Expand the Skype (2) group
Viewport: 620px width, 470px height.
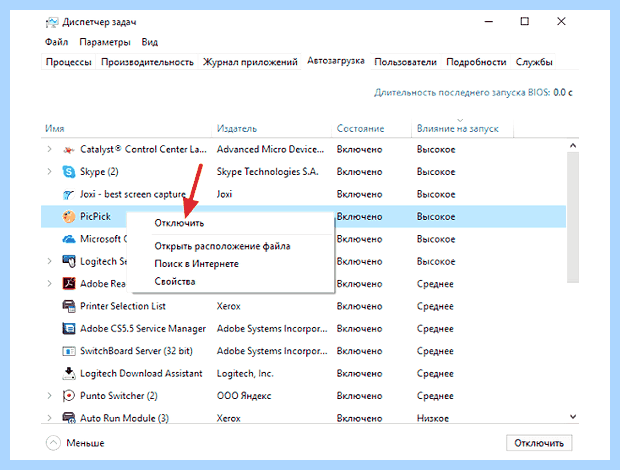click(x=49, y=172)
